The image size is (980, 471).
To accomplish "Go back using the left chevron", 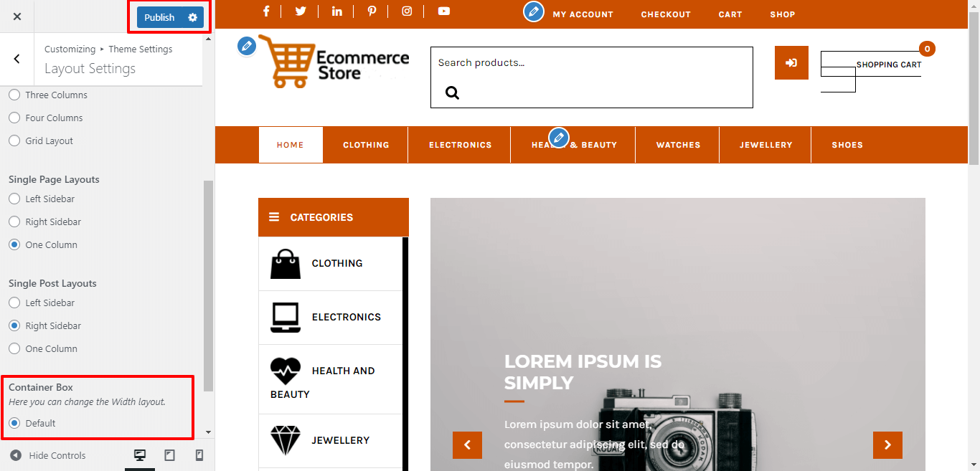I will click(x=17, y=59).
